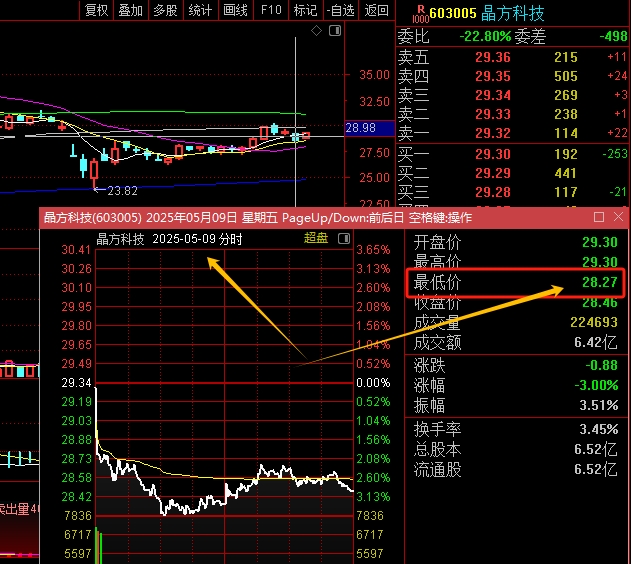
Task: Click the 返回 back button
Action: point(376,10)
